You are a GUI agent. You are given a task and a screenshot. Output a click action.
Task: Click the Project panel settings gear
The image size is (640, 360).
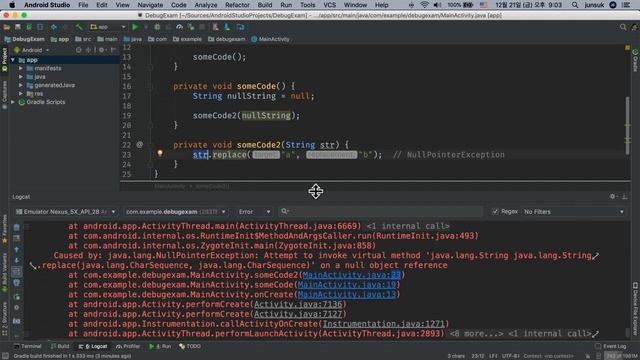click(101, 50)
